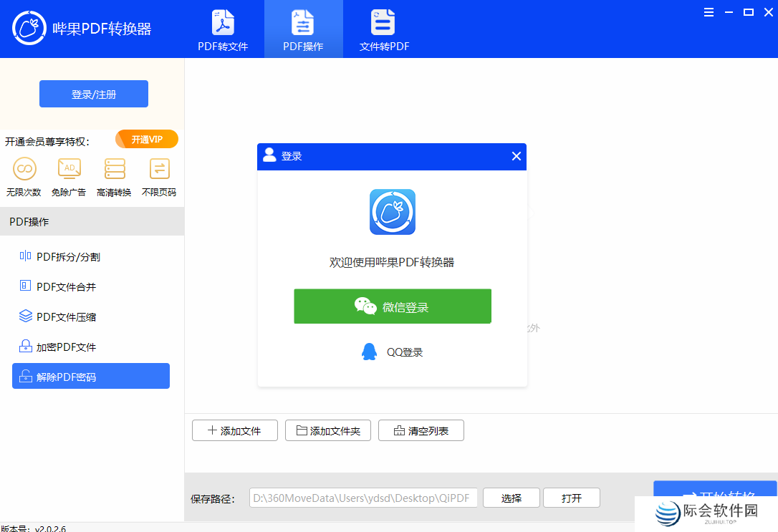This screenshot has height=532, width=778.
Task: Click the 不限页码 icon
Action: [159, 169]
